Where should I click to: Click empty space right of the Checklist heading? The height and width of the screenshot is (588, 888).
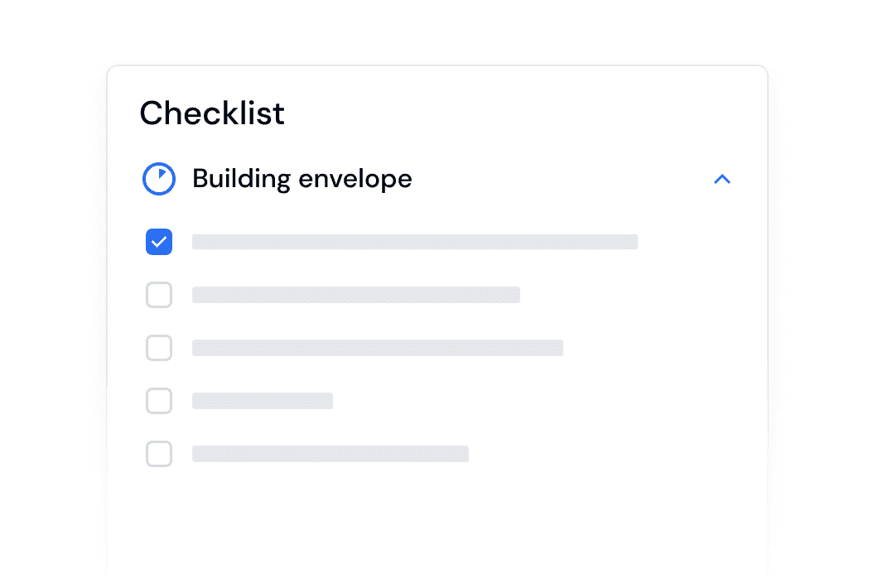pyautogui.click(x=514, y=113)
